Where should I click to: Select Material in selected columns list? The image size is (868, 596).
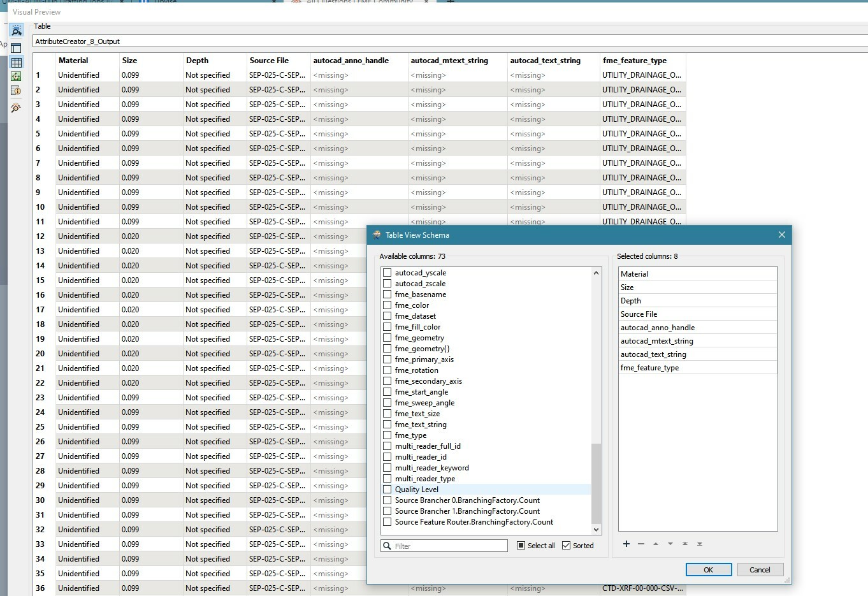[x=698, y=273]
